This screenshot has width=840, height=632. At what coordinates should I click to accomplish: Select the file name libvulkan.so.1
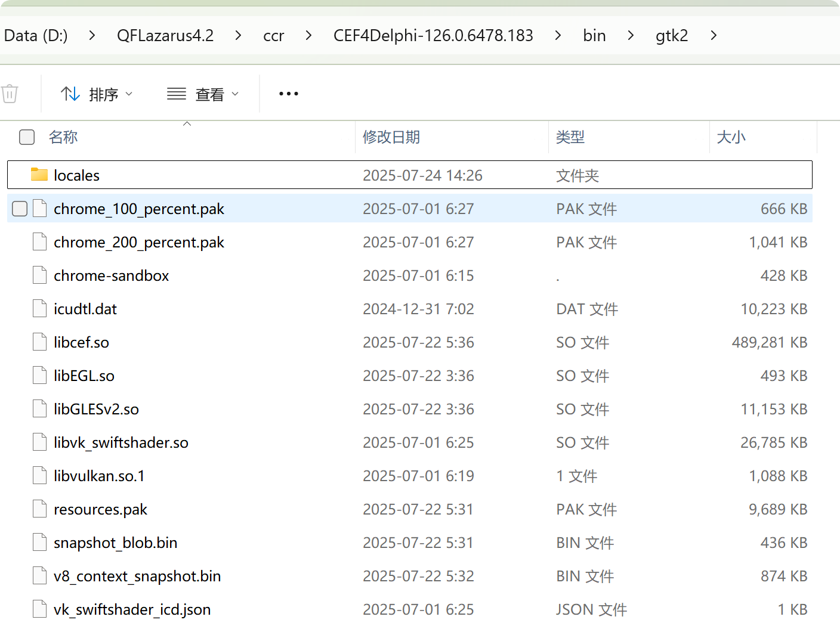(99, 476)
